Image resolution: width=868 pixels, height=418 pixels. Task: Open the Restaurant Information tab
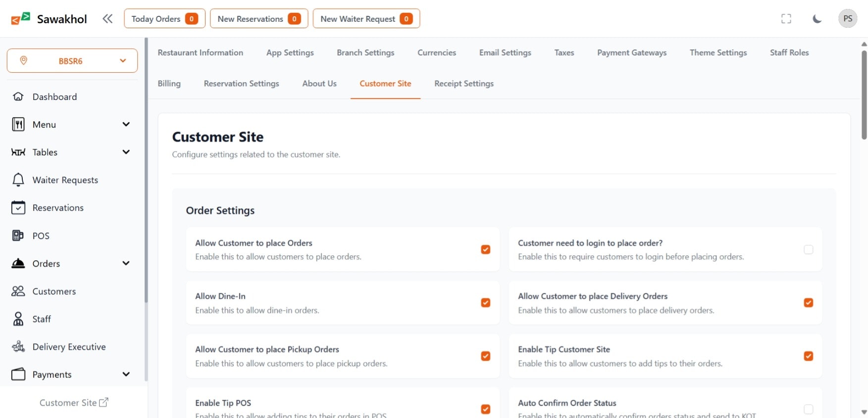pos(201,52)
